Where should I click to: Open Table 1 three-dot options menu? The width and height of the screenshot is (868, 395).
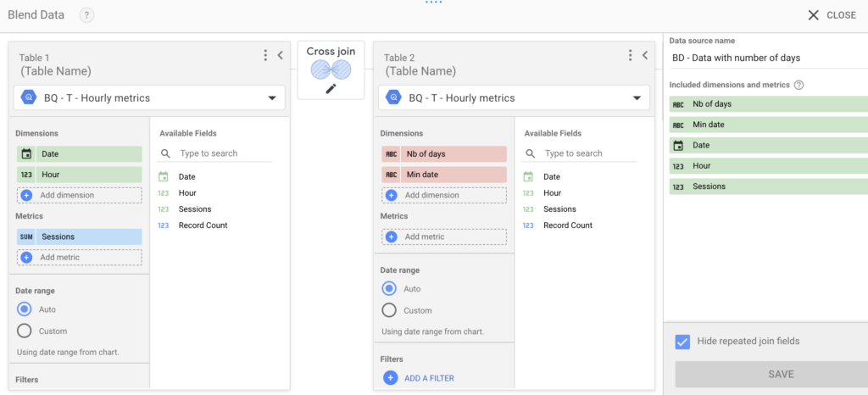tap(265, 55)
